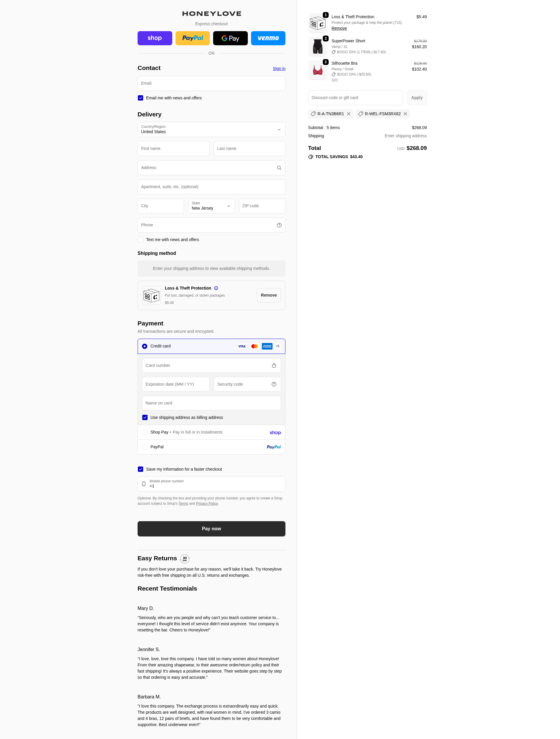Screen dimensions: 560x739
Task: Remove discount code R-A-TN3B6R1
Action: (x=349, y=114)
